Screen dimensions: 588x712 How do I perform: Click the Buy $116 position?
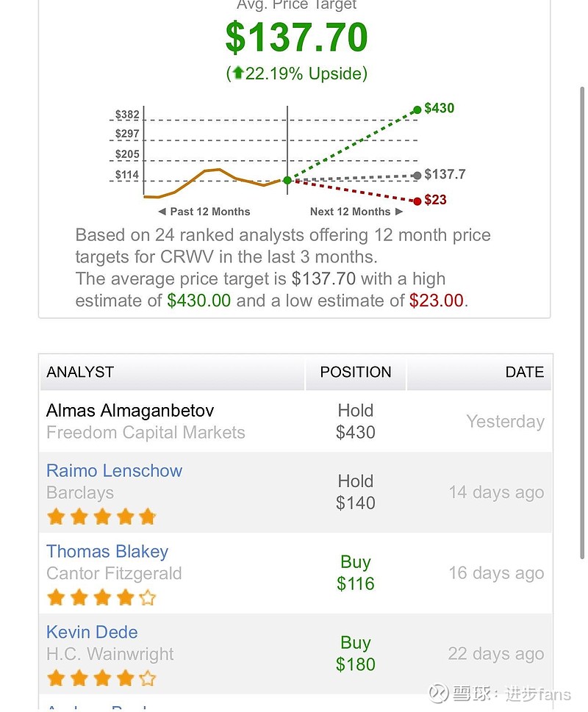356,573
